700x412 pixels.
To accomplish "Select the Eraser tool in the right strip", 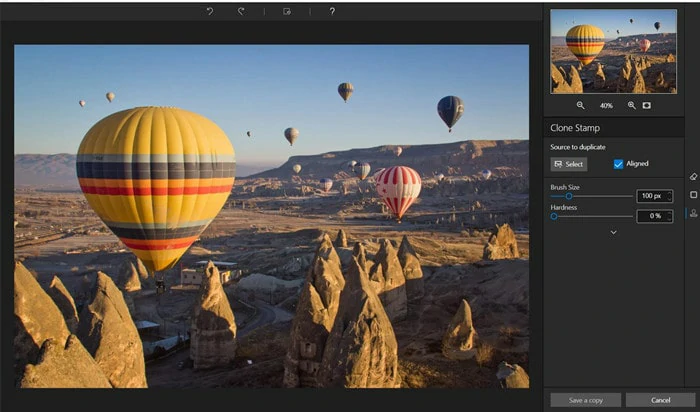I will (x=693, y=177).
